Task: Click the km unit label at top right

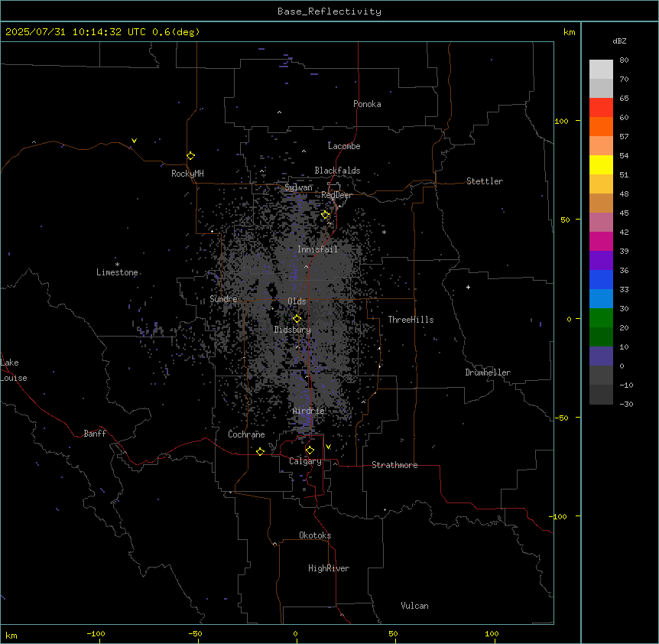Action: [x=569, y=32]
